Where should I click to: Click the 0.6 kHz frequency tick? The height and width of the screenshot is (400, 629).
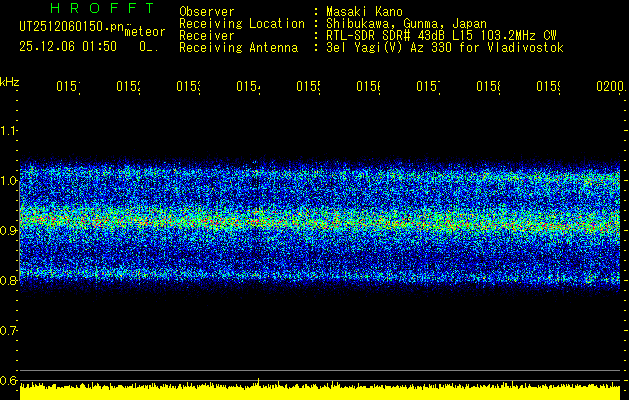(x=10, y=381)
